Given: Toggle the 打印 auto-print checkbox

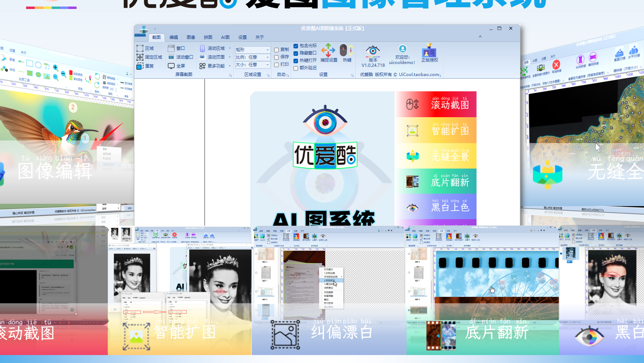Looking at the screenshot, I should tap(276, 65).
